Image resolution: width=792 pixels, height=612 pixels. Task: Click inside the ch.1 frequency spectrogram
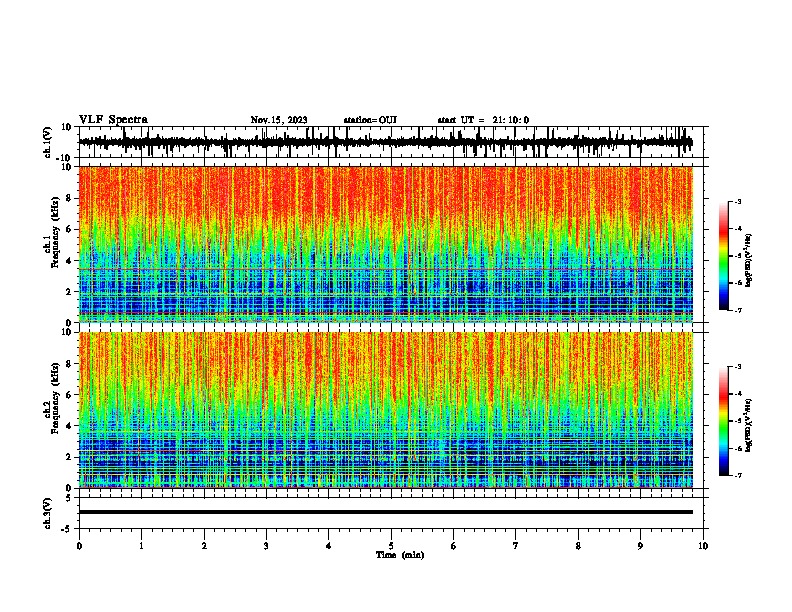[386, 244]
